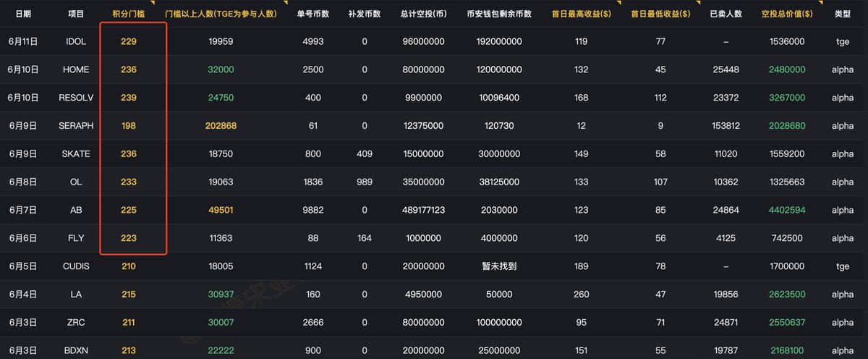Select the 202868 participant count cell

click(221, 126)
